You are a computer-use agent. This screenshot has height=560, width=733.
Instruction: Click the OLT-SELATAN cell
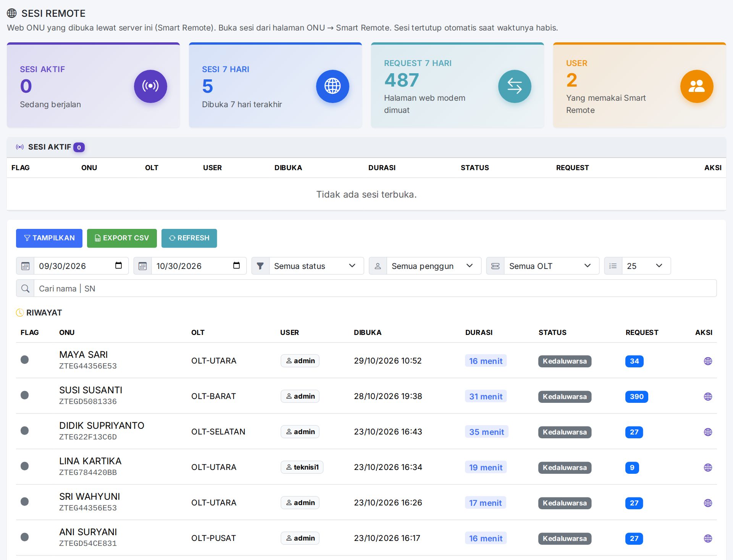point(218,432)
